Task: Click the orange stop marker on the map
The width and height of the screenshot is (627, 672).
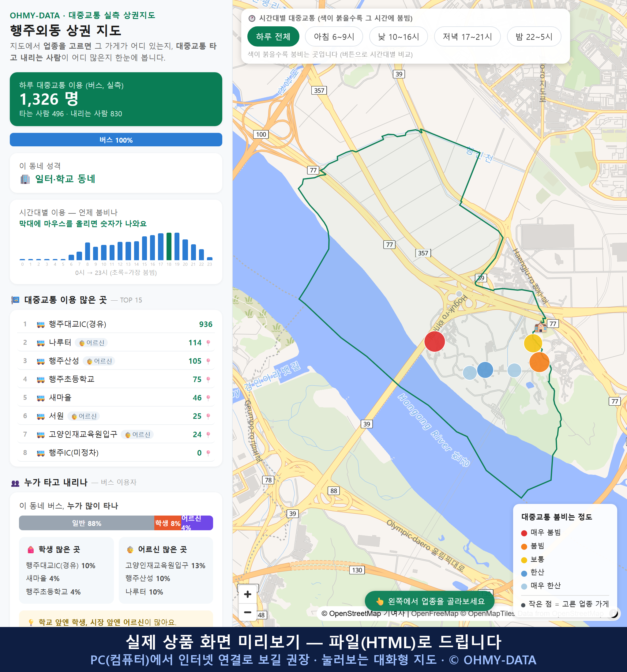Action: [x=539, y=362]
